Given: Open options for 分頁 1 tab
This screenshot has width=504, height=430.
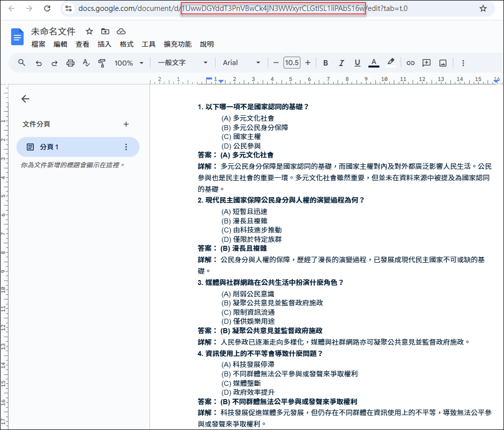Looking at the screenshot, I should click(126, 147).
